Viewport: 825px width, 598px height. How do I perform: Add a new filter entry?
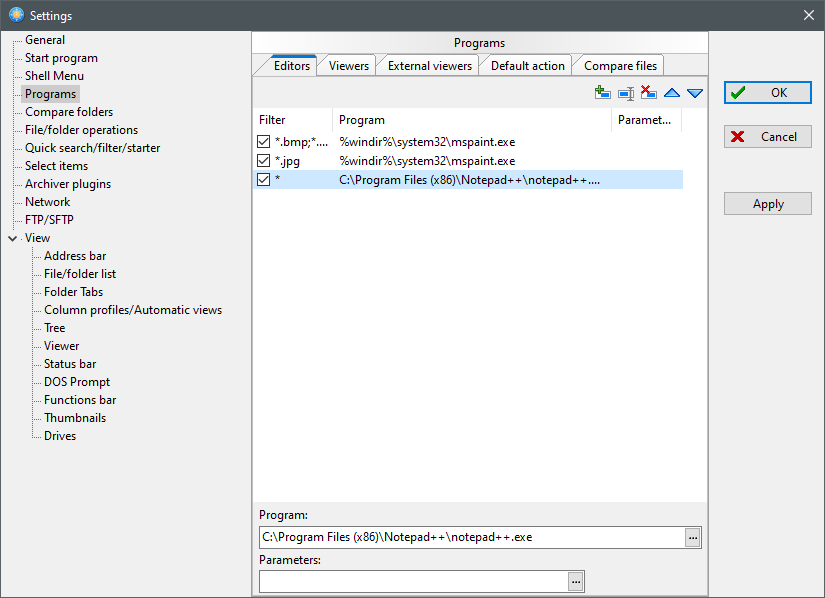click(x=602, y=92)
